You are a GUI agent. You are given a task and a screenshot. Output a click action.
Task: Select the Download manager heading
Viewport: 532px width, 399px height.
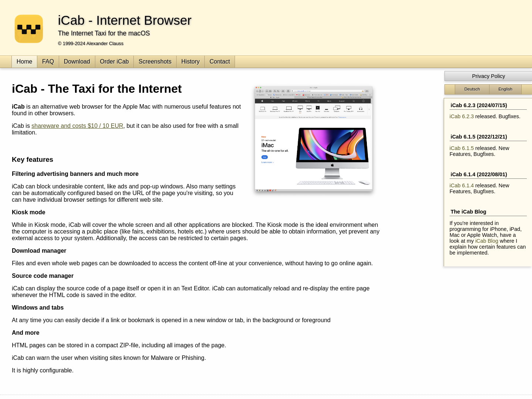[39, 251]
